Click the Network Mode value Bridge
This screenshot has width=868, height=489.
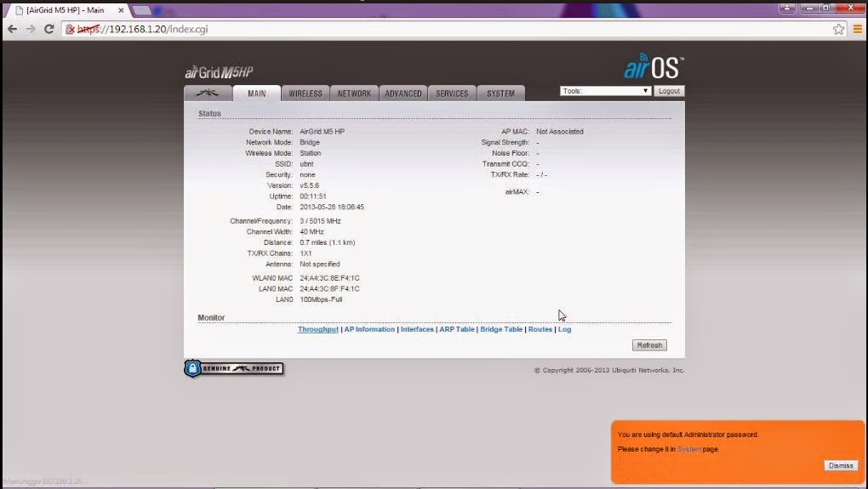310,142
